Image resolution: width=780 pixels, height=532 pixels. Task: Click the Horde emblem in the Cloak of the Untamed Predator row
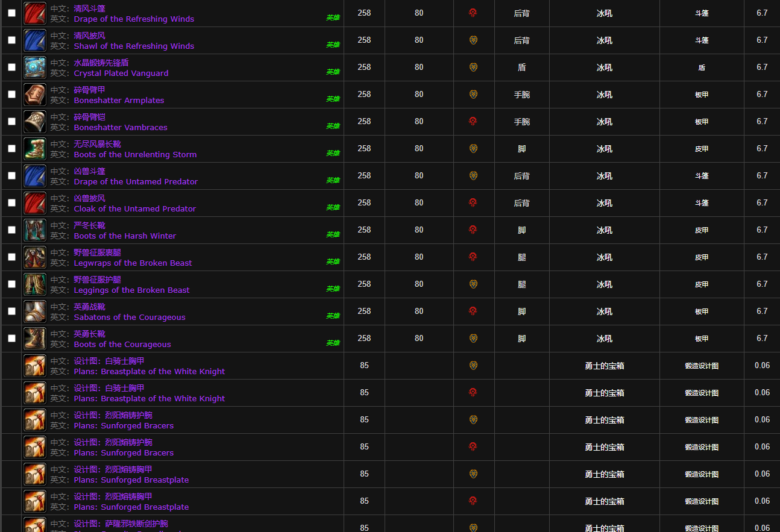coord(473,203)
